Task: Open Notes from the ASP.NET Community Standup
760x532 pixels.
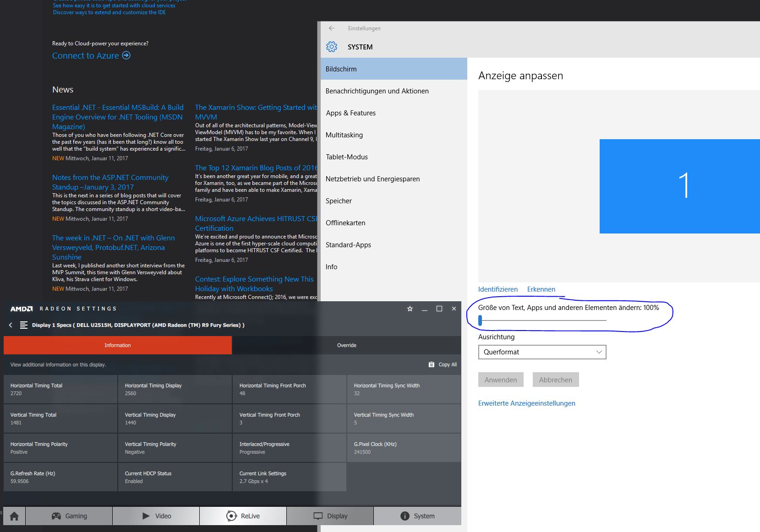Action: (x=110, y=182)
